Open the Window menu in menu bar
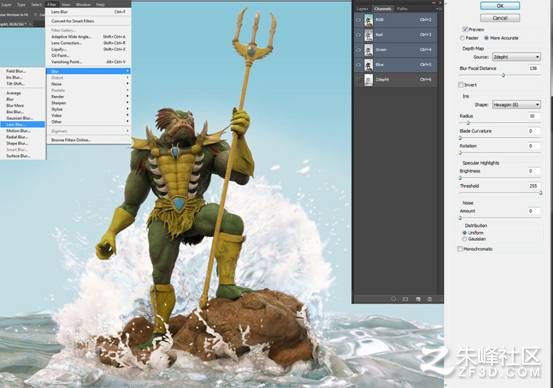This screenshot has width=553, height=388. 83,5
